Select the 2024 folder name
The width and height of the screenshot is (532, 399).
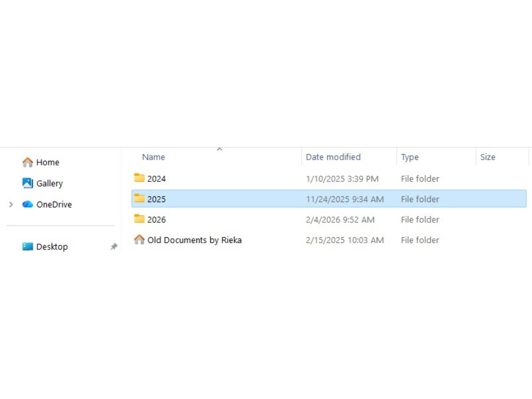156,179
